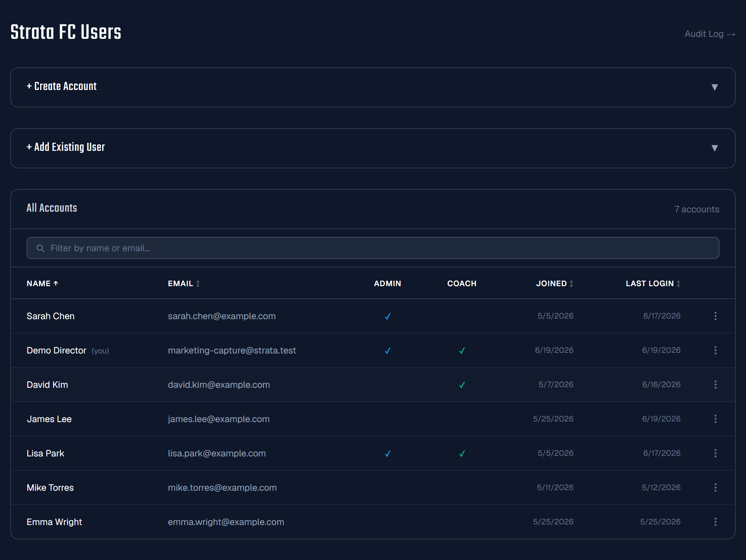Click Mike Torres last login 5/12/2026

(661, 487)
